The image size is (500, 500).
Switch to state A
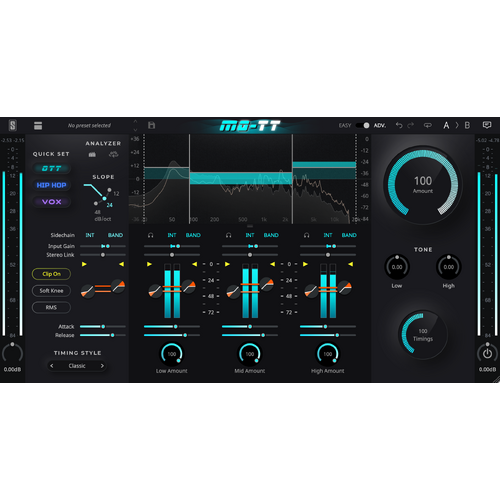tap(446, 125)
